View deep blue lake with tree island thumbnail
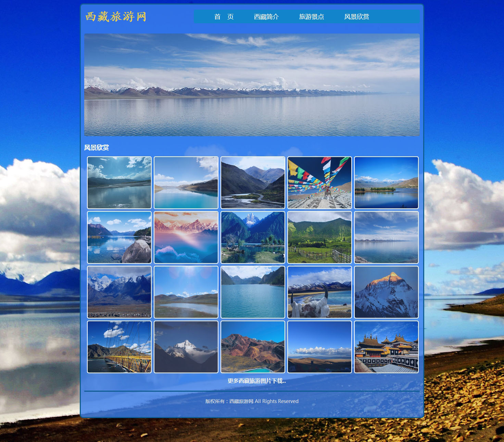The width and height of the screenshot is (504, 442). (x=386, y=183)
